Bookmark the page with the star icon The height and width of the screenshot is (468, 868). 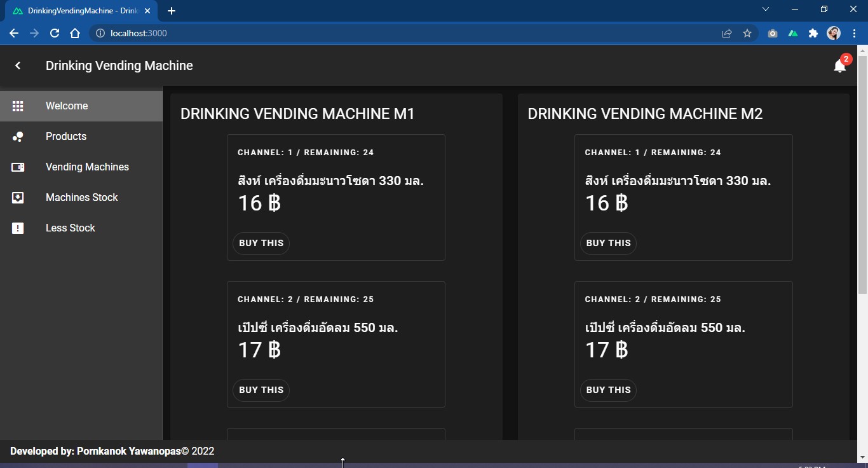747,33
